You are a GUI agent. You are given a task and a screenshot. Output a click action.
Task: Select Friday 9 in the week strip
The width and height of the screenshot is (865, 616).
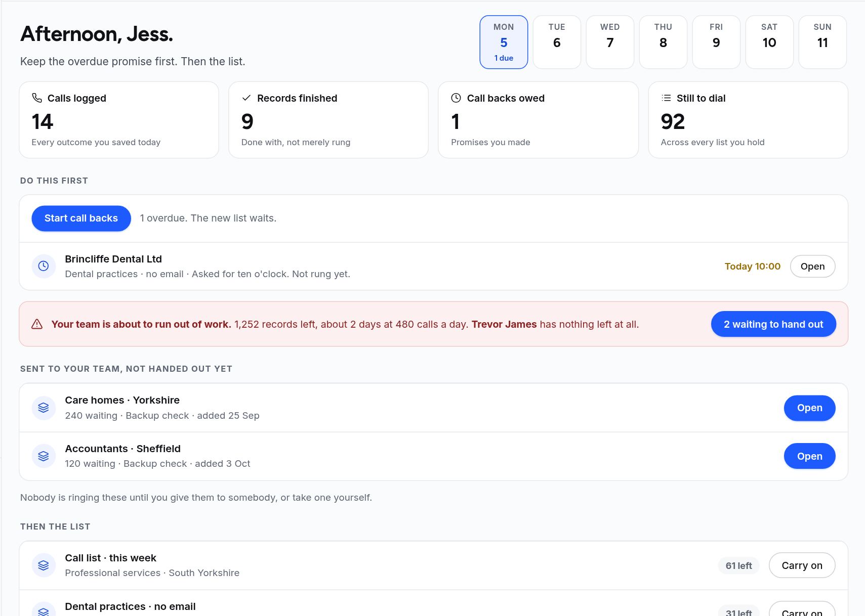tap(716, 42)
